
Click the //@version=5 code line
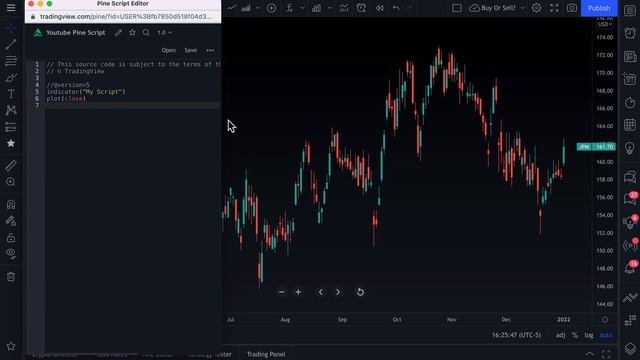[68, 85]
